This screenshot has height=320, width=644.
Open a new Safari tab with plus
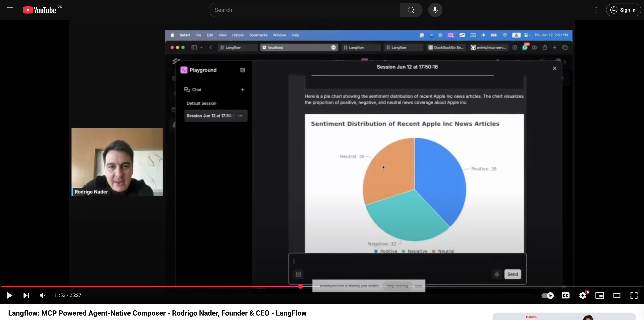pos(555,47)
